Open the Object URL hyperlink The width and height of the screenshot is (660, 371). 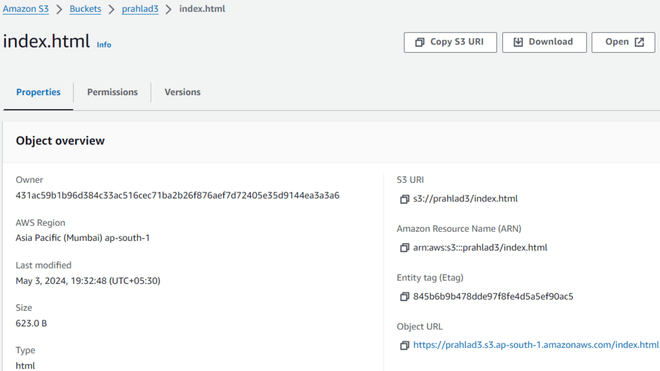click(x=535, y=345)
